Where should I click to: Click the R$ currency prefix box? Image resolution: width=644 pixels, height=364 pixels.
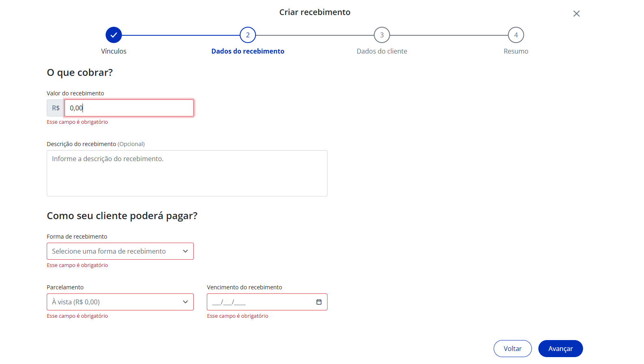point(56,108)
